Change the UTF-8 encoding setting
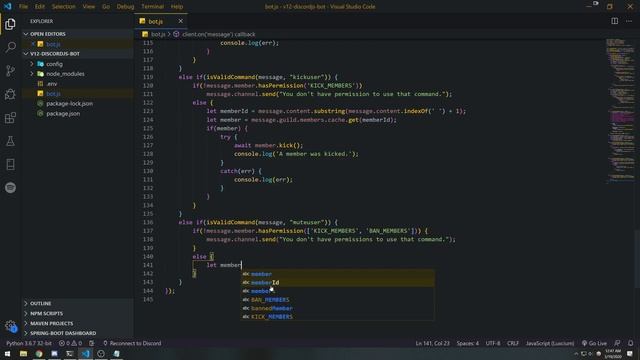 [493, 343]
